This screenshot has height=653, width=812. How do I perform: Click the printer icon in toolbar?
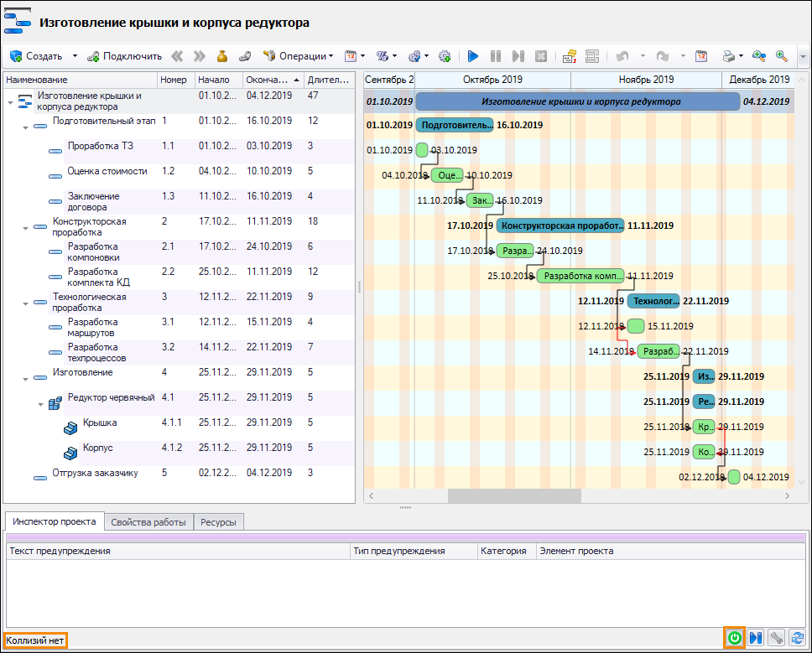coord(730,56)
